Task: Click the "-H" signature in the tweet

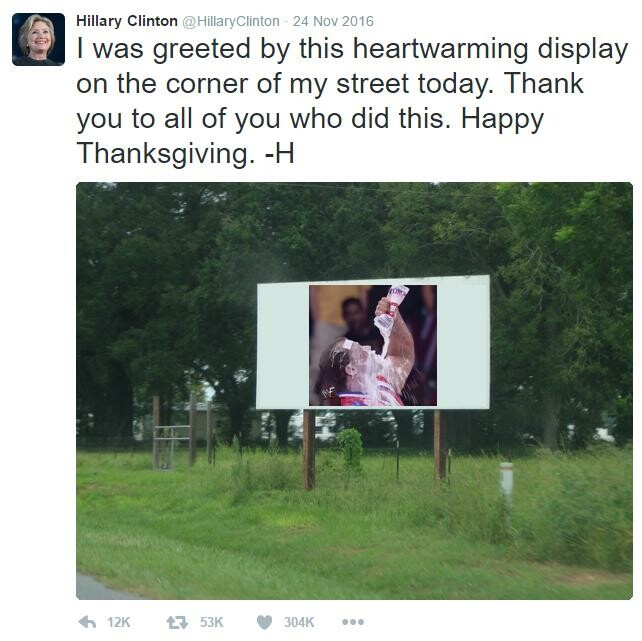Action: 280,153
